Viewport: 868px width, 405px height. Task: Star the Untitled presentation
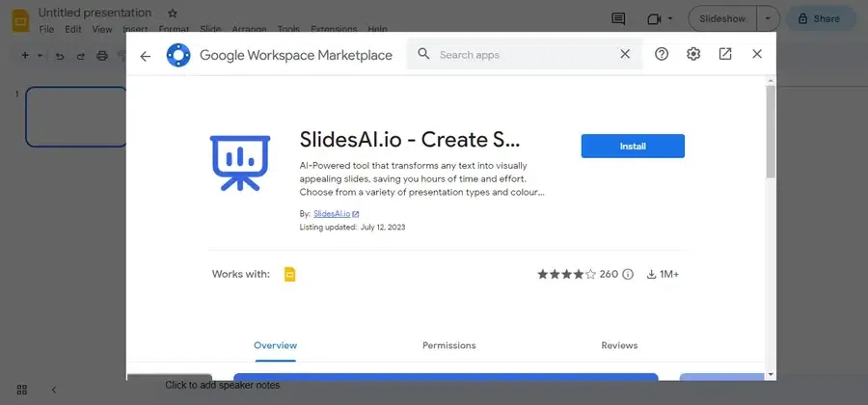point(173,13)
